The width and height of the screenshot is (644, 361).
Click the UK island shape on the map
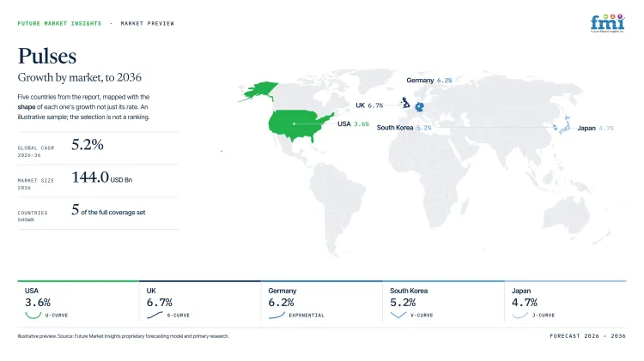pos(405,103)
